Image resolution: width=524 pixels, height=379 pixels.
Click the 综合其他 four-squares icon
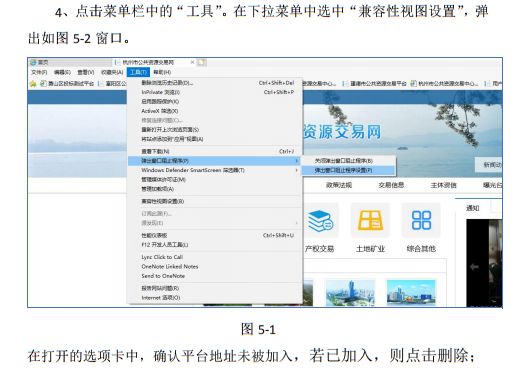click(x=421, y=220)
